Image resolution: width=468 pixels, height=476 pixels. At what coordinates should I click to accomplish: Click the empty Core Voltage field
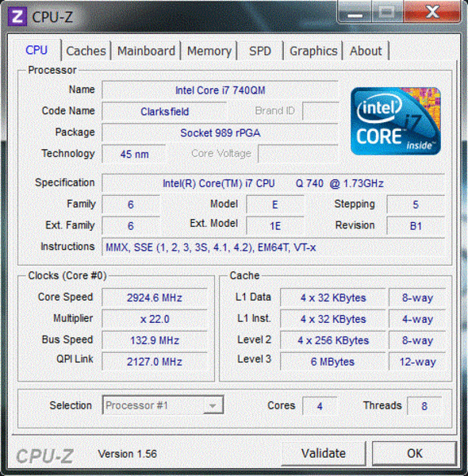point(298,154)
